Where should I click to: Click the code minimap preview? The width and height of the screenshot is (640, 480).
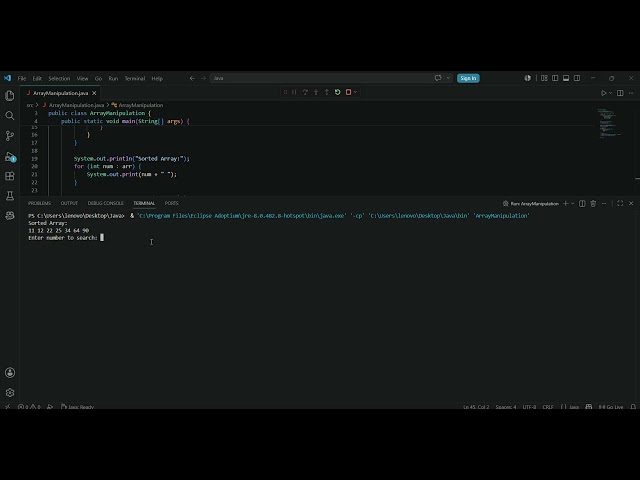coord(610,124)
